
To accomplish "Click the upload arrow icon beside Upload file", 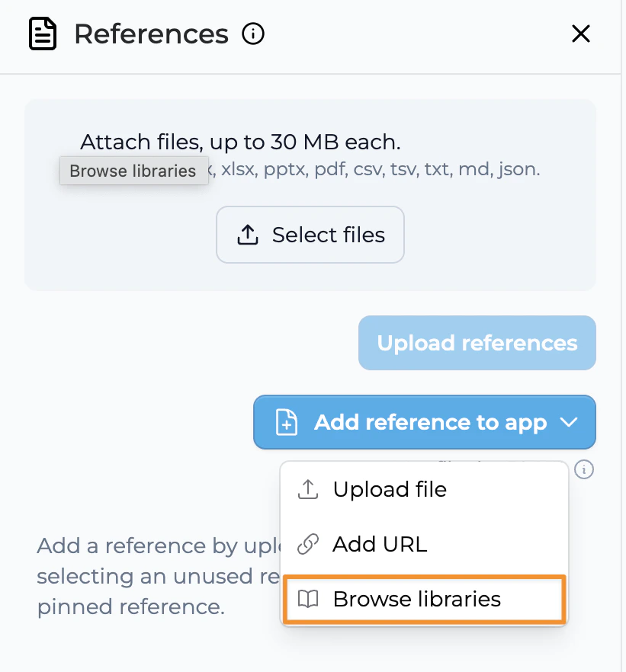I will point(307,489).
